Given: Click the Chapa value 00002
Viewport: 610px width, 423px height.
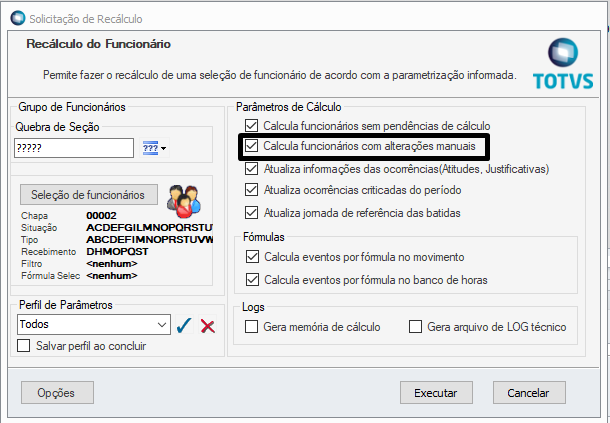Looking at the screenshot, I should pos(101,215).
